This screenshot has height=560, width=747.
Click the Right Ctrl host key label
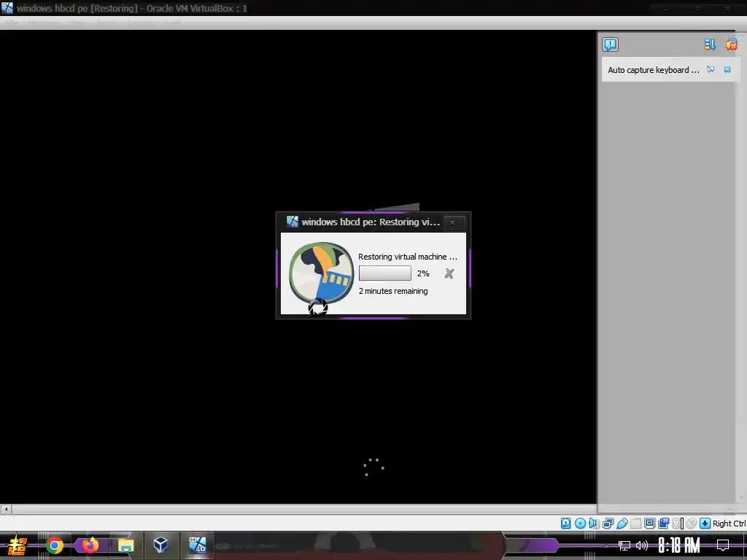(x=729, y=524)
